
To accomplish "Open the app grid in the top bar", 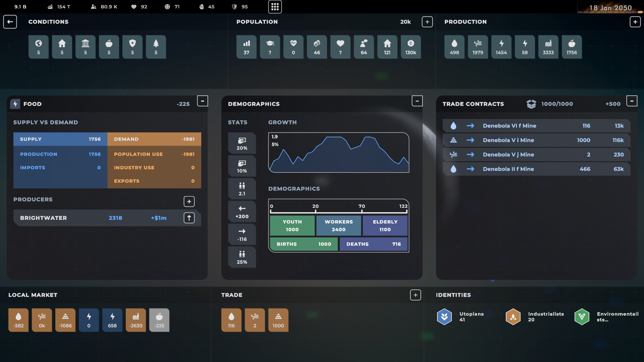I will click(x=275, y=7).
